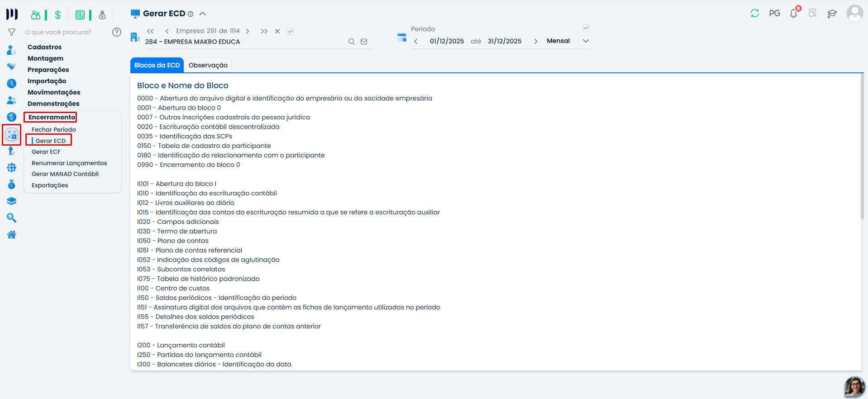Open the Movimentações menu
This screenshot has height=399, width=868.
[54, 92]
